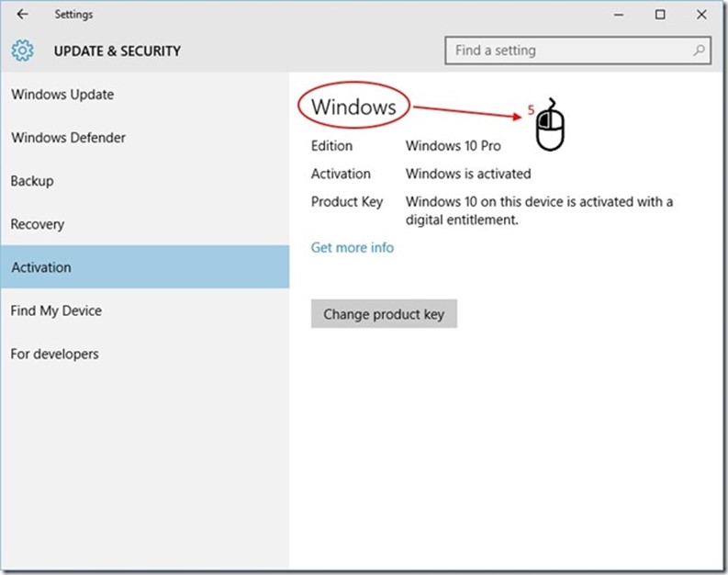This screenshot has height=575, width=728.
Task: Minimize the Settings window
Action: coord(619,15)
